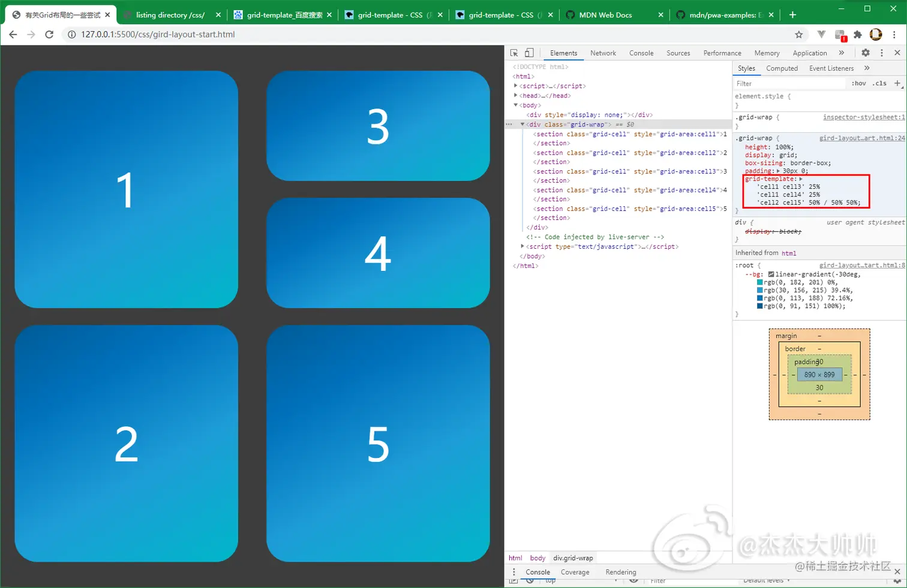Switch to the Coverage drawer tab

(575, 572)
